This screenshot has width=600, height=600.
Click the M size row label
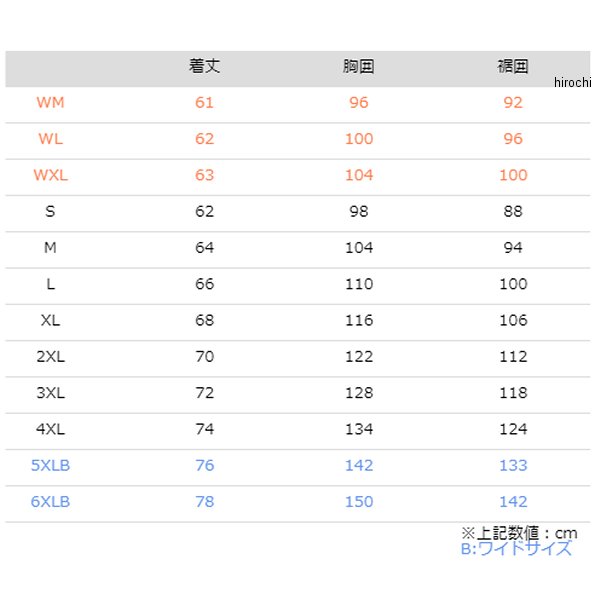pyautogui.click(x=50, y=248)
